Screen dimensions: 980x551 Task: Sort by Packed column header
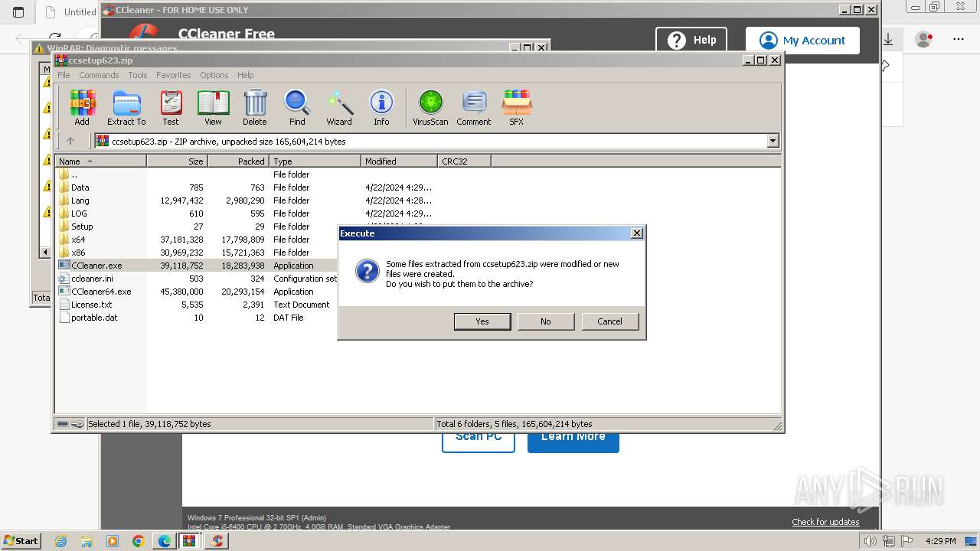(238, 161)
